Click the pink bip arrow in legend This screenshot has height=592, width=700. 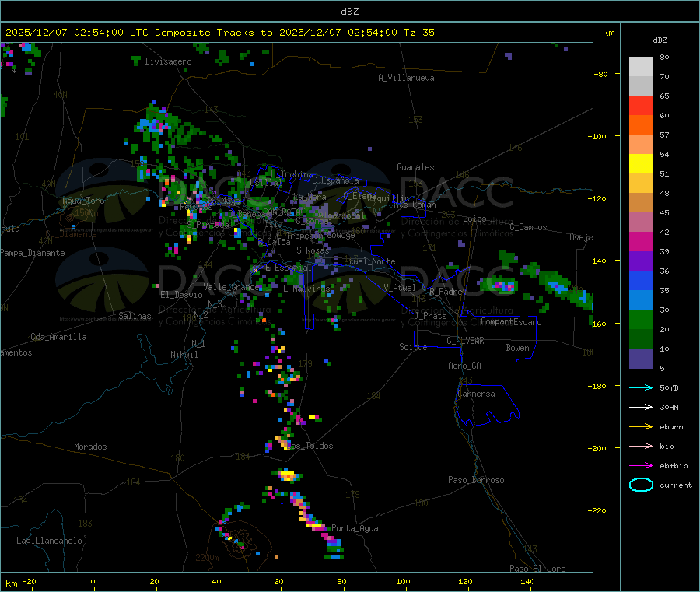click(641, 446)
